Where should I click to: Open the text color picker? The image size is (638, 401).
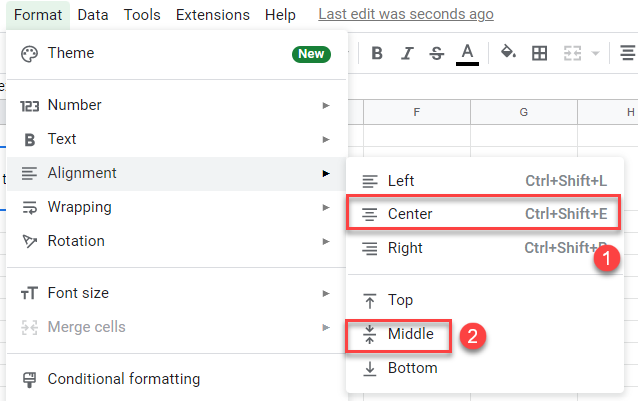[x=466, y=53]
